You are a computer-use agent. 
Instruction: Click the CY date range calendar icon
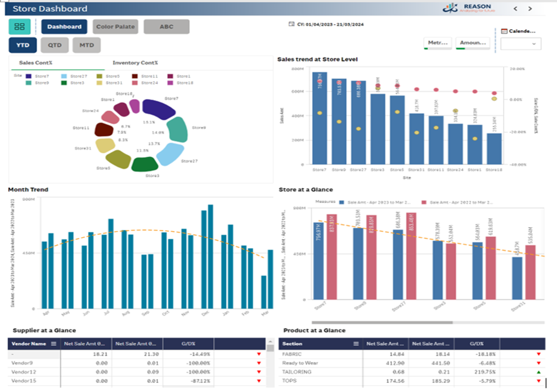pos(291,25)
